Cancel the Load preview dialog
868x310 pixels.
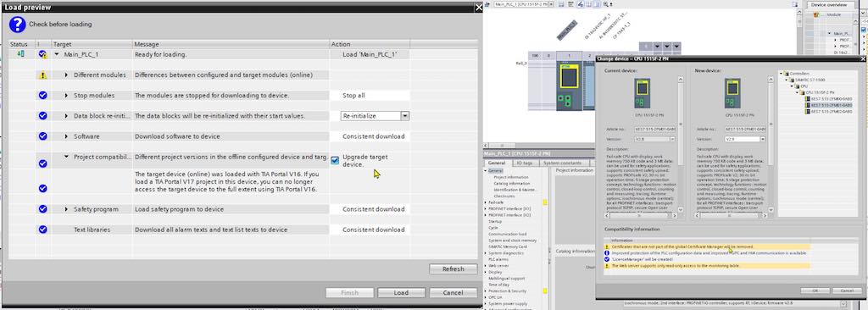click(x=453, y=293)
